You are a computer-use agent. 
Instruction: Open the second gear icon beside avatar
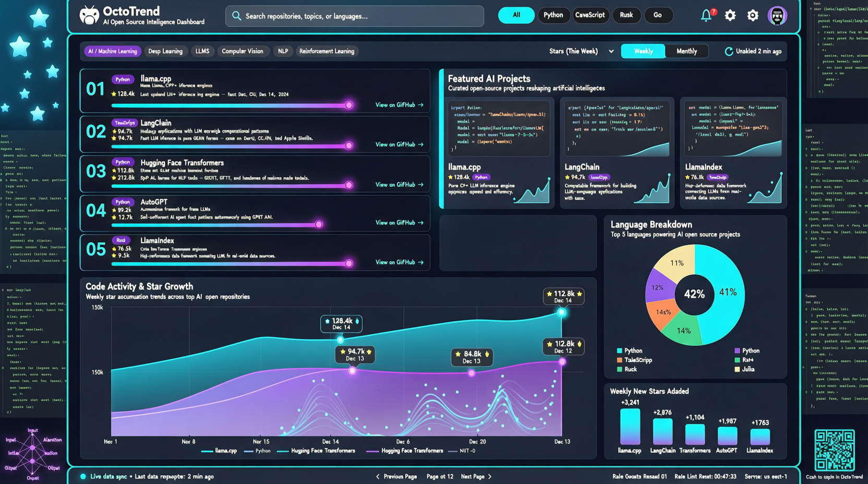click(x=753, y=16)
